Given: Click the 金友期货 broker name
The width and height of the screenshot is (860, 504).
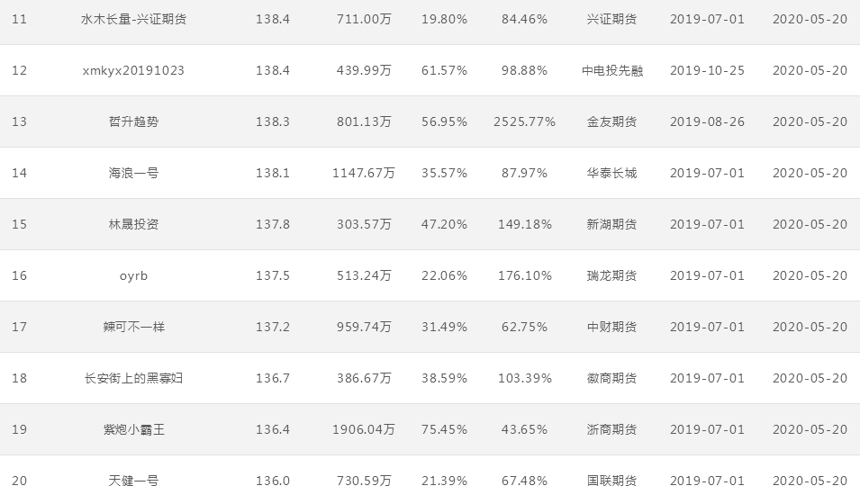Looking at the screenshot, I should (611, 121).
